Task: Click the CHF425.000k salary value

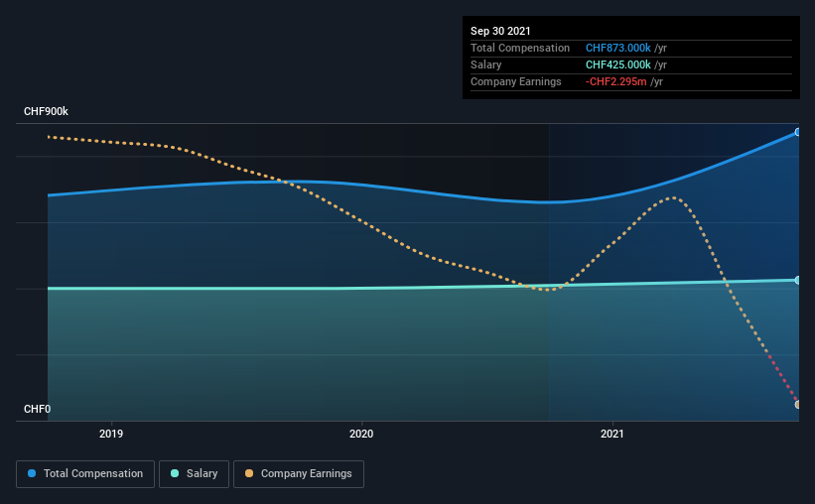Action: tap(618, 64)
